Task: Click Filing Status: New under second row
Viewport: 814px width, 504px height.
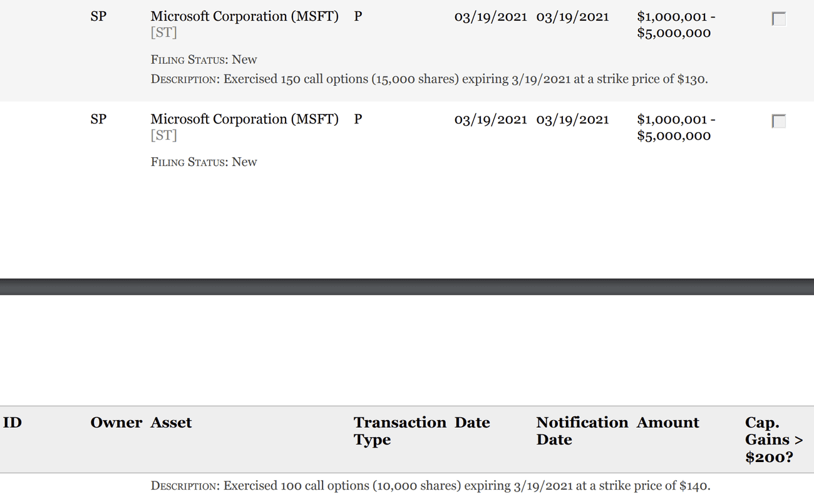Action: [x=203, y=162]
